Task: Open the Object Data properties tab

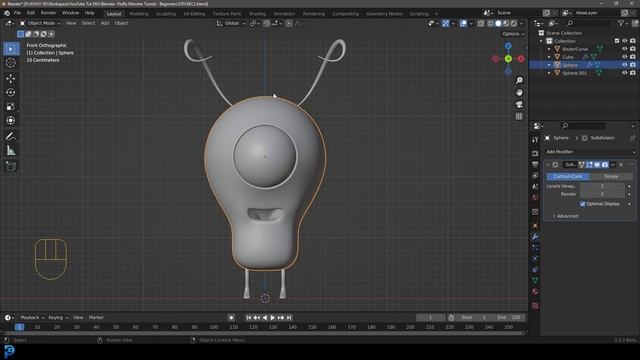Action: (x=535, y=280)
